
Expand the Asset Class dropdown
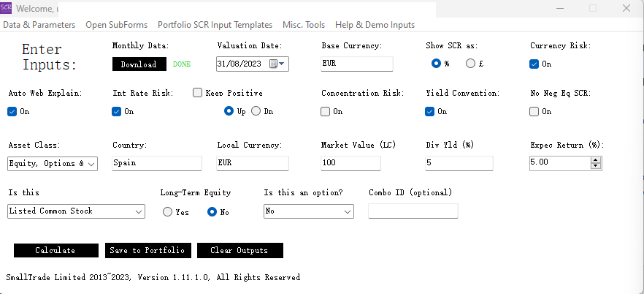point(91,164)
